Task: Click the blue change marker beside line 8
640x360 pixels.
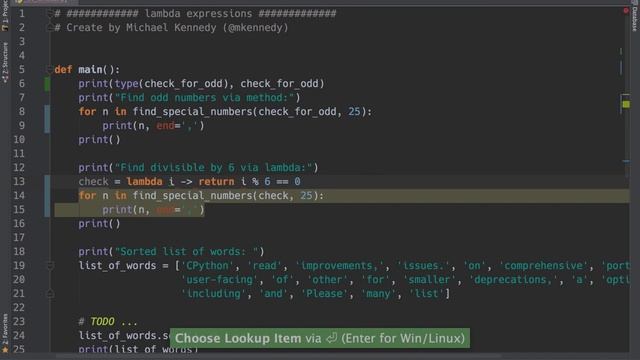Action: coord(47,119)
